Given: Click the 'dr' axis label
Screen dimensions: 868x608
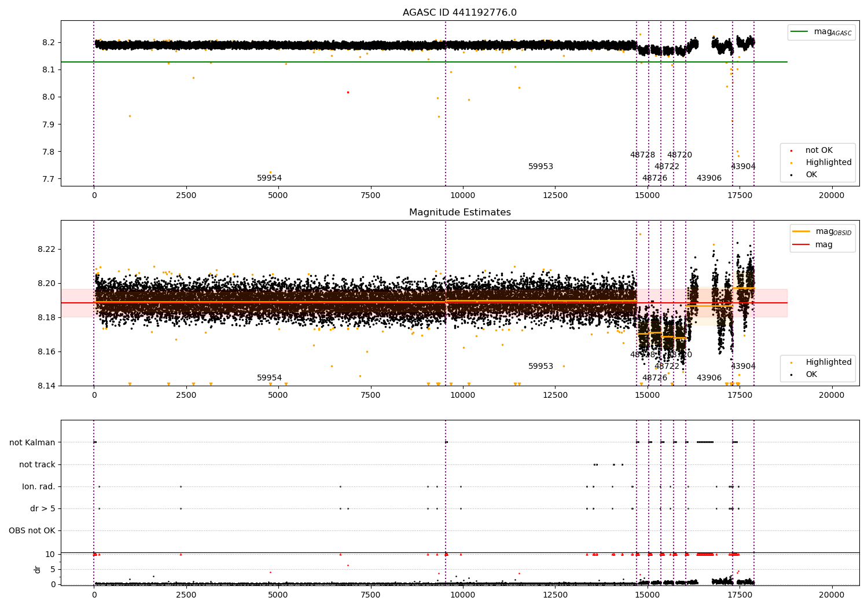Looking at the screenshot, I should 38,569.
